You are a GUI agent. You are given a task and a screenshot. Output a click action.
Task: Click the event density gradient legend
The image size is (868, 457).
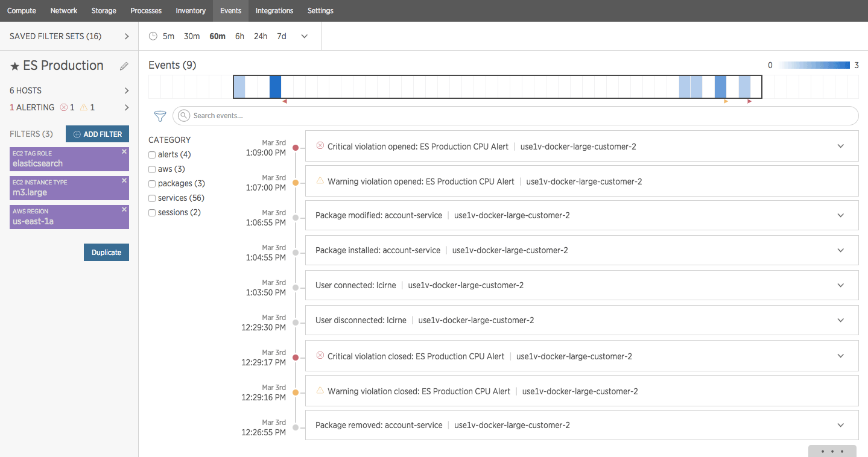click(813, 65)
